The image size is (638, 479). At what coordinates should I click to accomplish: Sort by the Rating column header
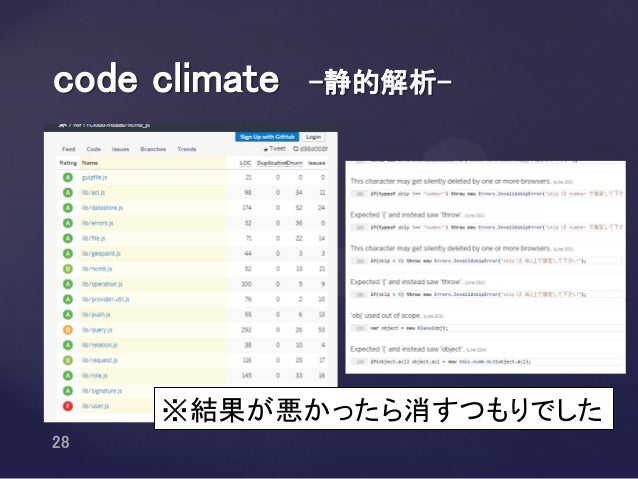[x=68, y=163]
